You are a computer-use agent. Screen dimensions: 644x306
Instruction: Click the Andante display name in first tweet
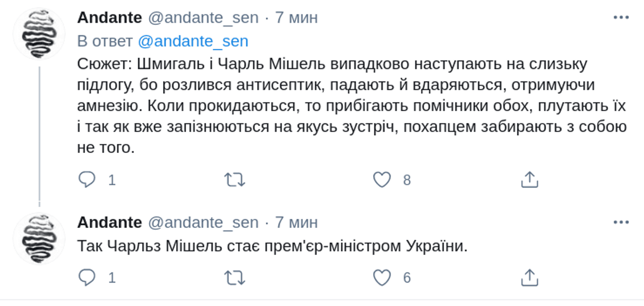click(x=109, y=17)
